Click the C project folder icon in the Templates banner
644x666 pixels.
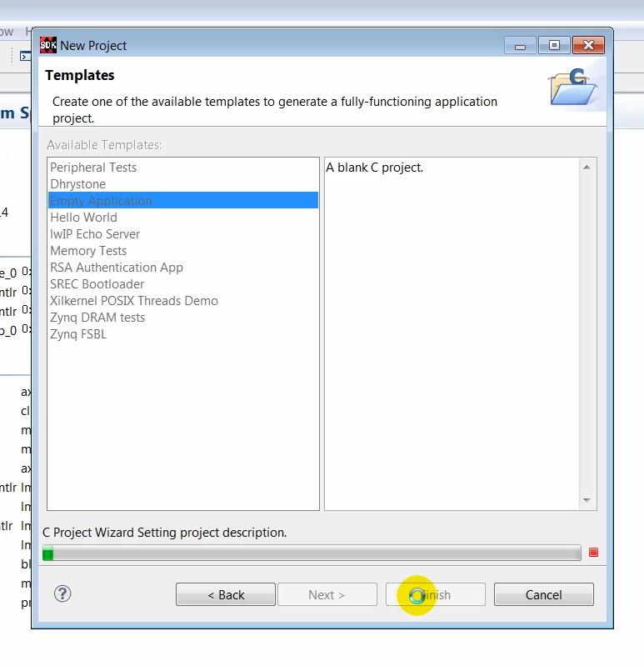pyautogui.click(x=572, y=87)
